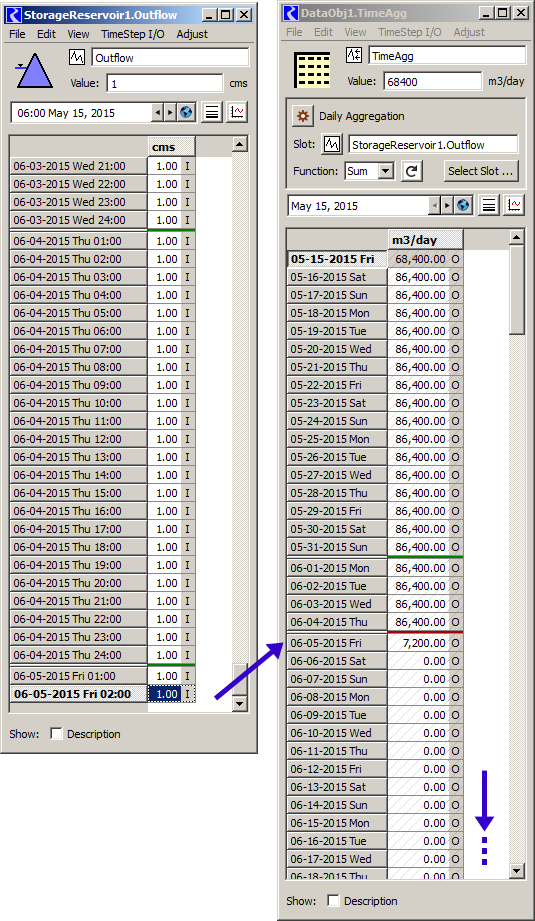Screen dimensions: 535x921
Task: Open plot icon in Outflow window
Action: (x=237, y=112)
